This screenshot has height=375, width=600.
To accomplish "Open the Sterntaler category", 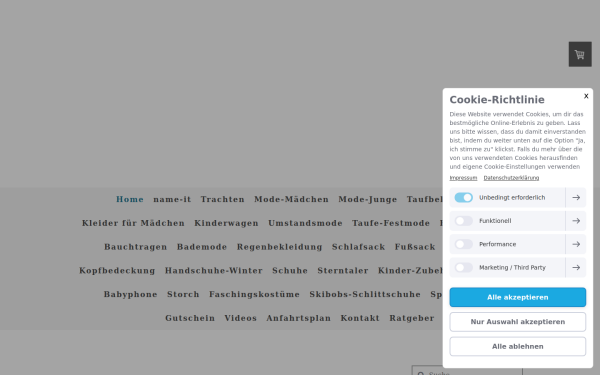I will tap(342, 271).
